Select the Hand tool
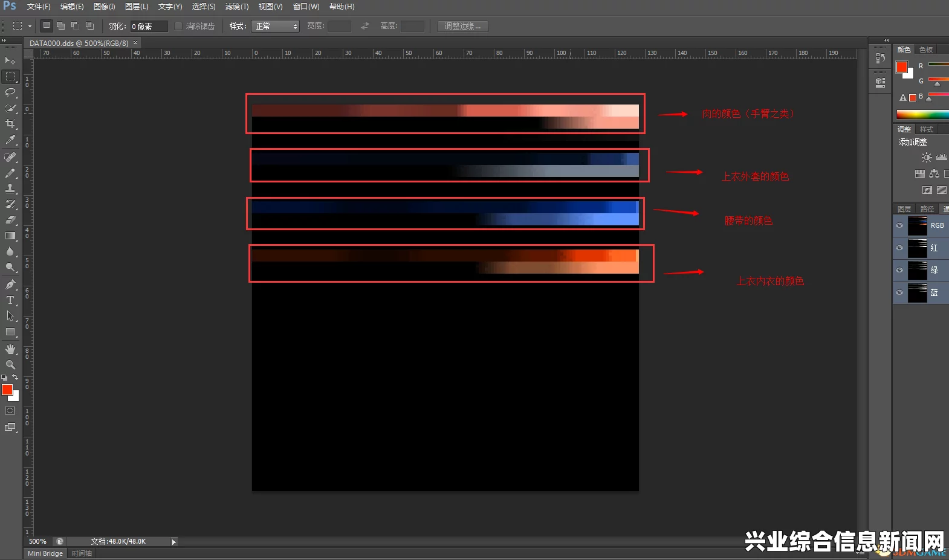The image size is (949, 560). [10, 349]
